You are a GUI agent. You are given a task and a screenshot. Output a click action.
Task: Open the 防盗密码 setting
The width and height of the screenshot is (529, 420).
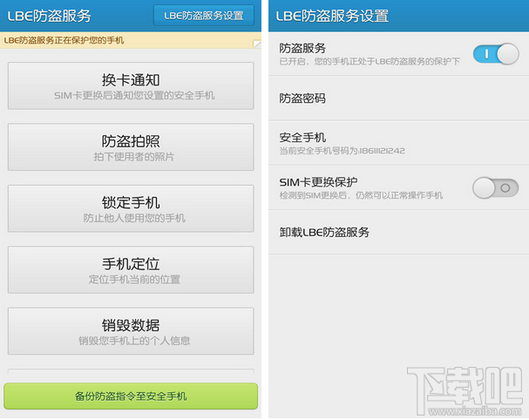pos(399,98)
